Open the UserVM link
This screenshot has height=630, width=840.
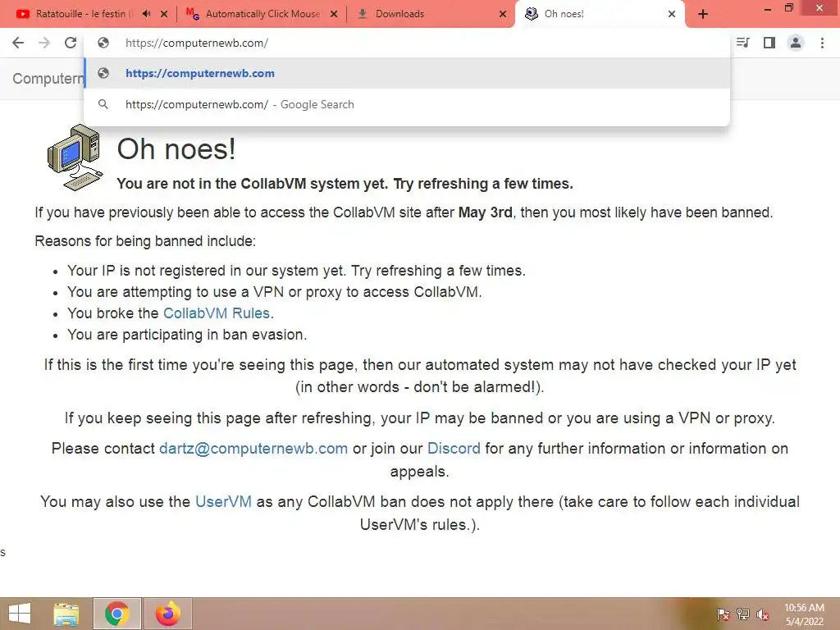223,501
